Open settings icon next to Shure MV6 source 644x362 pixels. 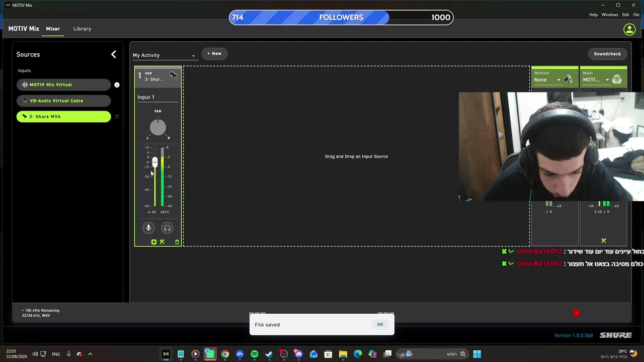tap(117, 117)
